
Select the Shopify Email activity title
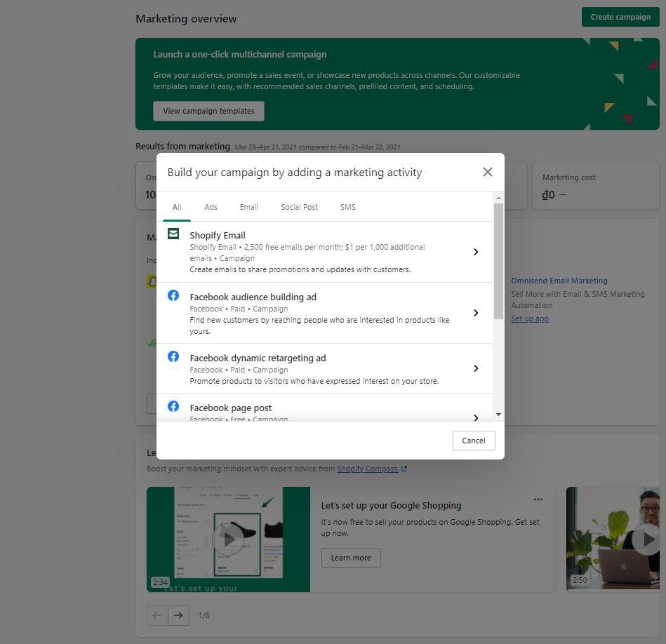[x=218, y=235]
